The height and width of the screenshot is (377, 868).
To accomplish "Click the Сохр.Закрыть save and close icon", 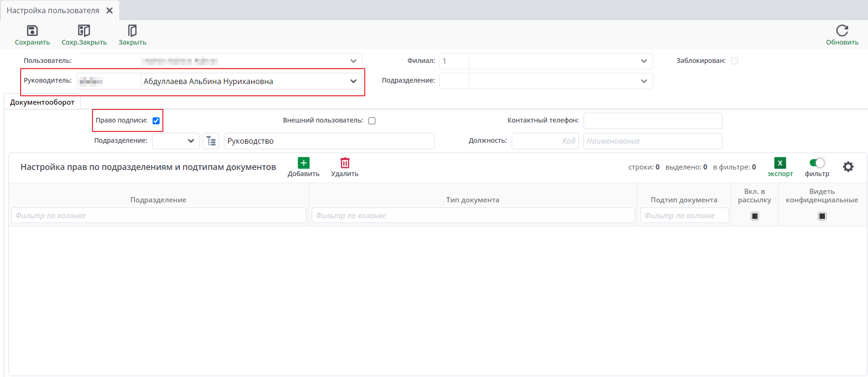I will (x=84, y=31).
